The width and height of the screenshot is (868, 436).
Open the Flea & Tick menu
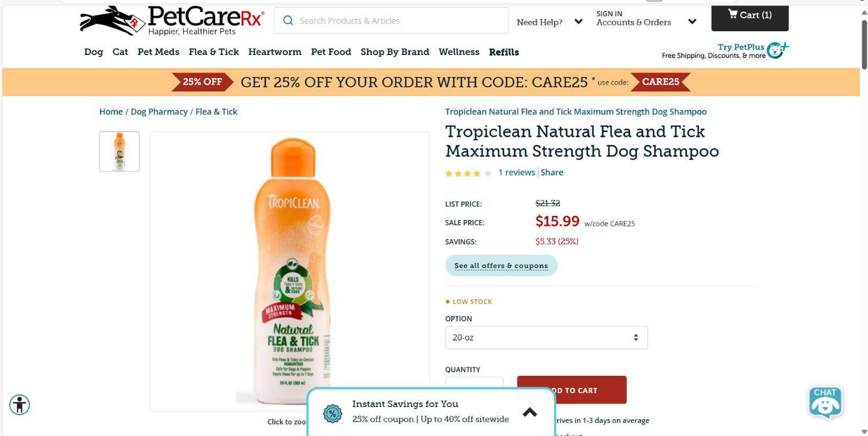pos(214,52)
